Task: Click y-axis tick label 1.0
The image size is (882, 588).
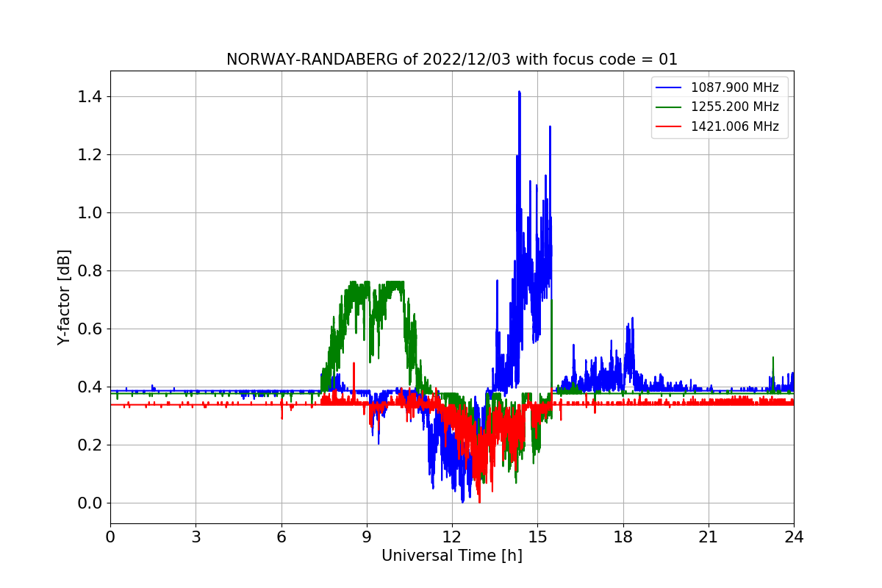Action: click(91, 213)
